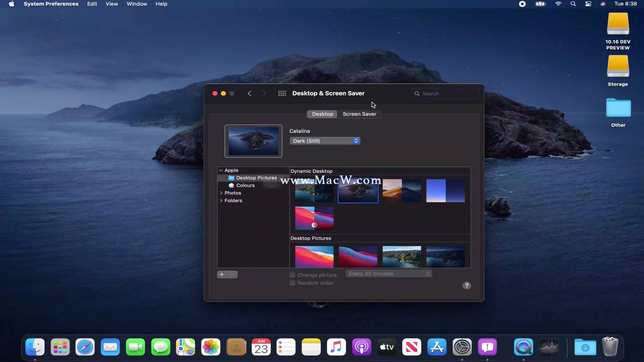
Task: Choose the night coastline desktop picture
Action: 445,257
